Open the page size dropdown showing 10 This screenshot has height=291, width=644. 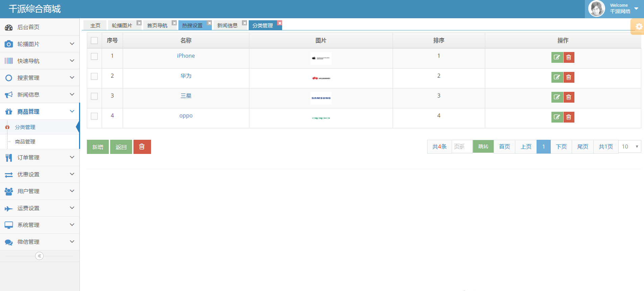coord(630,147)
